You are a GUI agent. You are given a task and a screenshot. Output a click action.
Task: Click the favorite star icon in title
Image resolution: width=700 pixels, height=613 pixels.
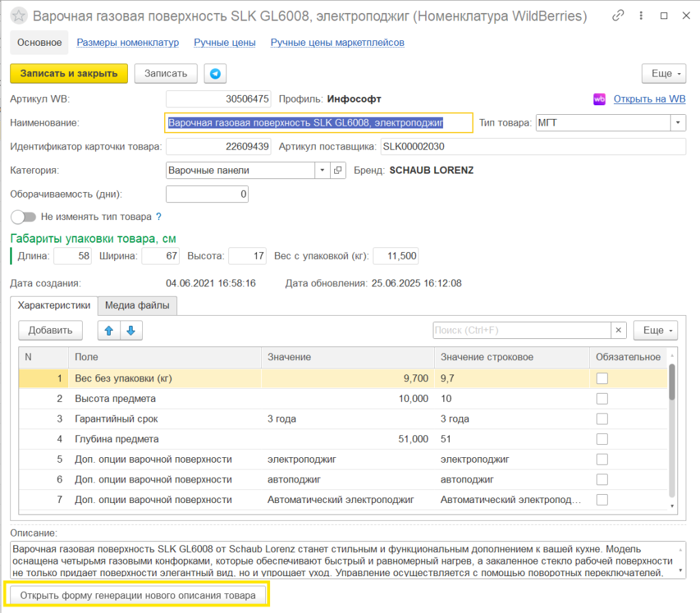21,16
